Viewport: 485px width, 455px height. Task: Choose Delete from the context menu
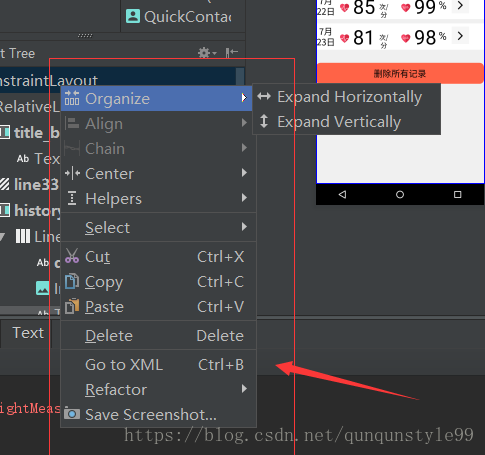158,336
